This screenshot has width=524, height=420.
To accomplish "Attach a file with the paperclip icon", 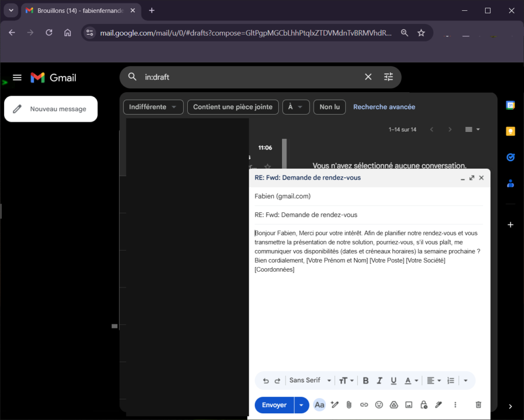I will click(349, 405).
